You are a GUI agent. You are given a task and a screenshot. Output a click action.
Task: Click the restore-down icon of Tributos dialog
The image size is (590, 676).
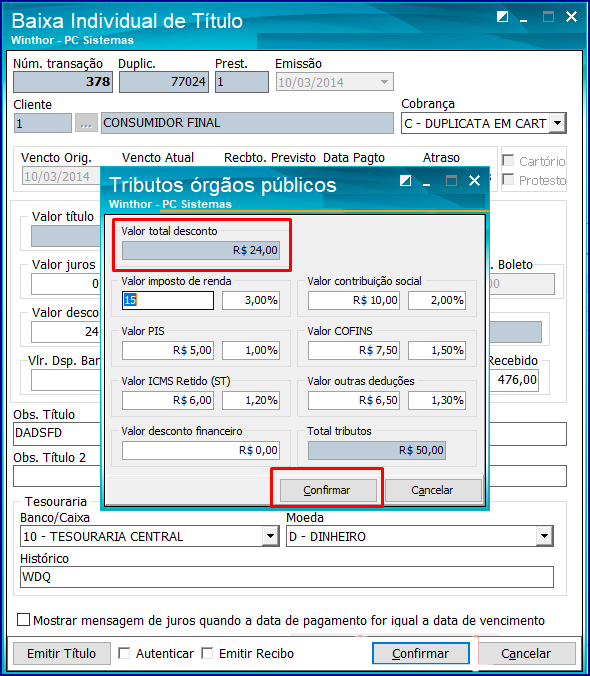(405, 181)
